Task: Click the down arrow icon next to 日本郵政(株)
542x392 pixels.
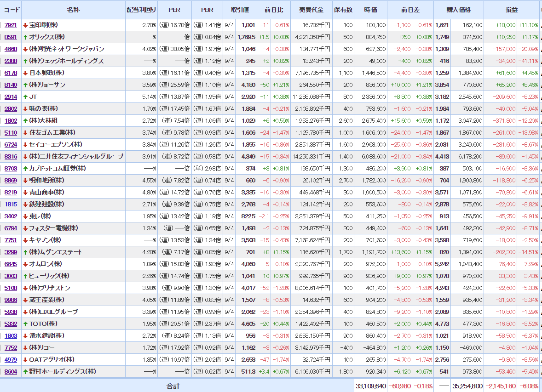Action: coord(25,73)
